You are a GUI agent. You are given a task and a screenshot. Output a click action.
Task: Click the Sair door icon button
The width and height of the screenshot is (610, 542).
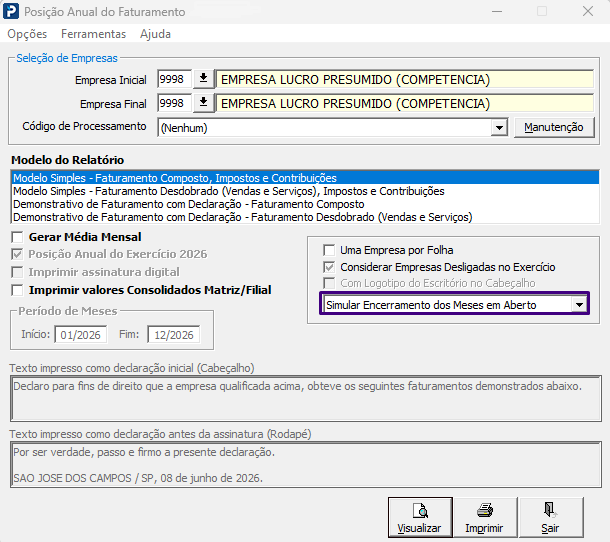551,517
